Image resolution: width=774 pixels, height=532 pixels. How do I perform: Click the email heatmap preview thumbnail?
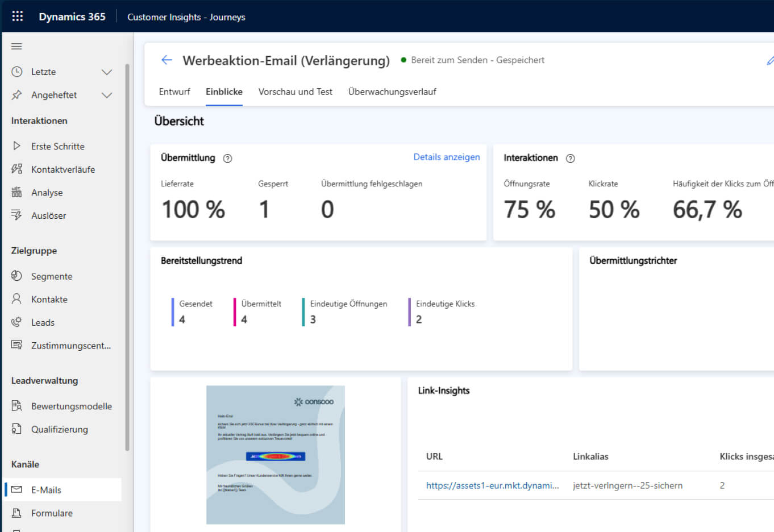point(276,455)
